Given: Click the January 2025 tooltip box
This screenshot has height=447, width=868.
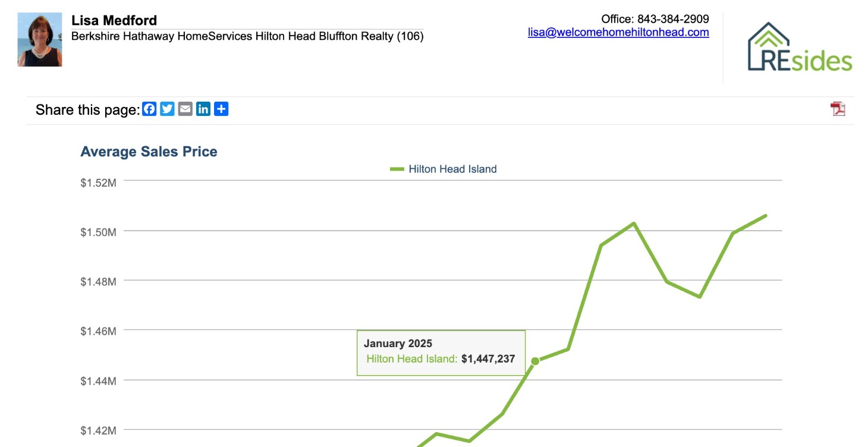Looking at the screenshot, I should tap(441, 352).
